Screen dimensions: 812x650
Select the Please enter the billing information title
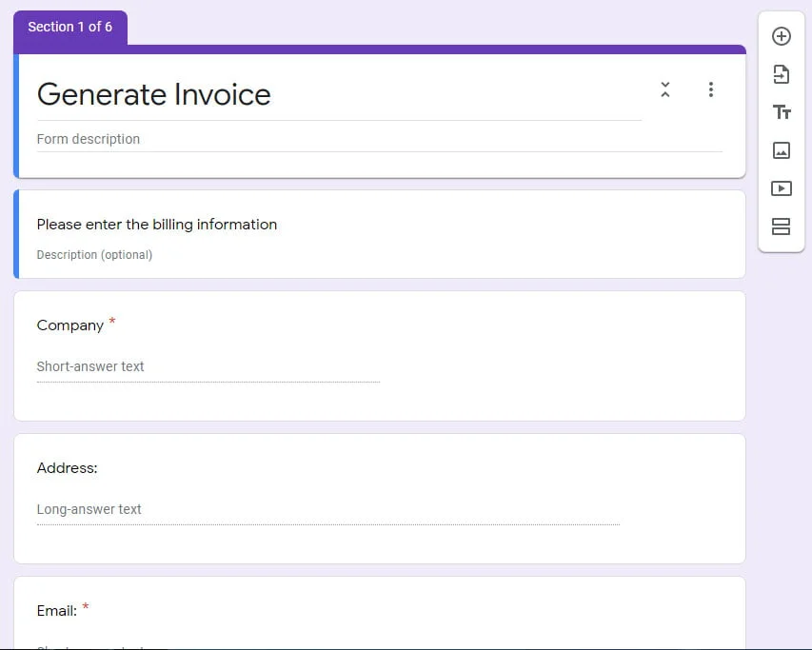(x=157, y=225)
